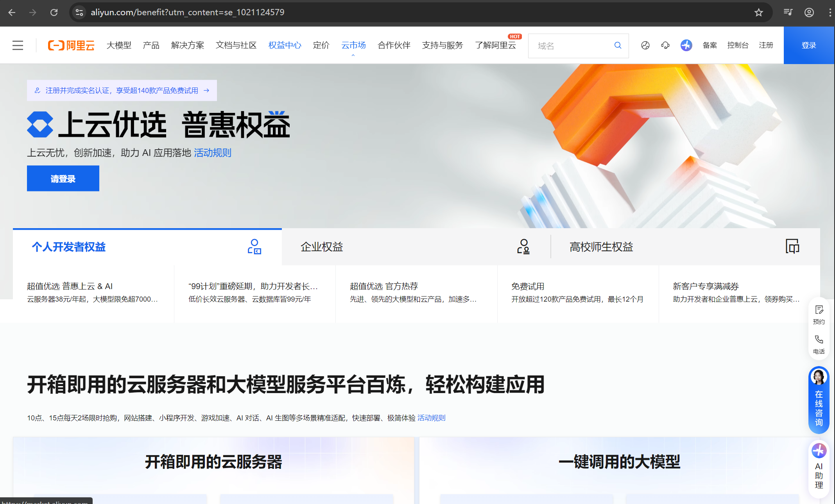Click the blue 登录 button
This screenshot has height=504, width=835.
tap(809, 45)
